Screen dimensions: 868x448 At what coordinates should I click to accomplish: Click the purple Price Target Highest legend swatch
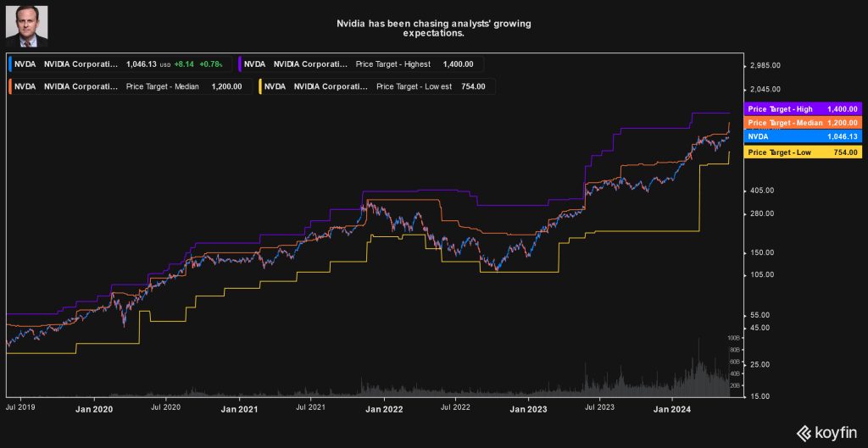[x=242, y=64]
